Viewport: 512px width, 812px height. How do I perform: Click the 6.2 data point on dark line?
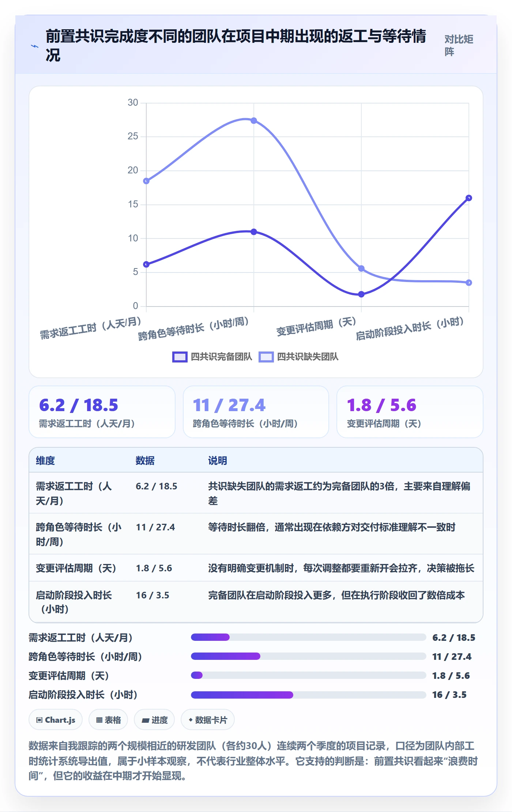(146, 264)
